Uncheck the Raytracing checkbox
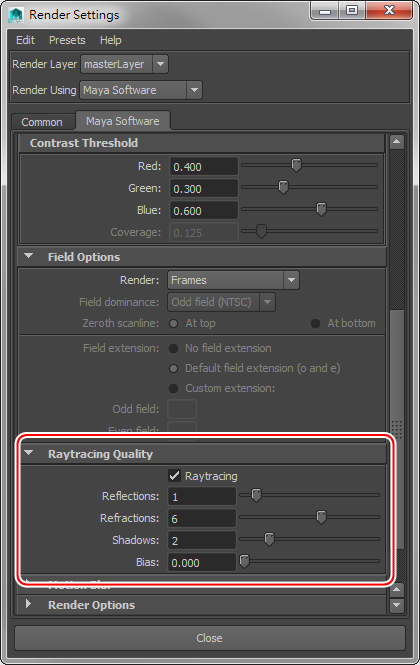This screenshot has width=420, height=665. [x=174, y=475]
